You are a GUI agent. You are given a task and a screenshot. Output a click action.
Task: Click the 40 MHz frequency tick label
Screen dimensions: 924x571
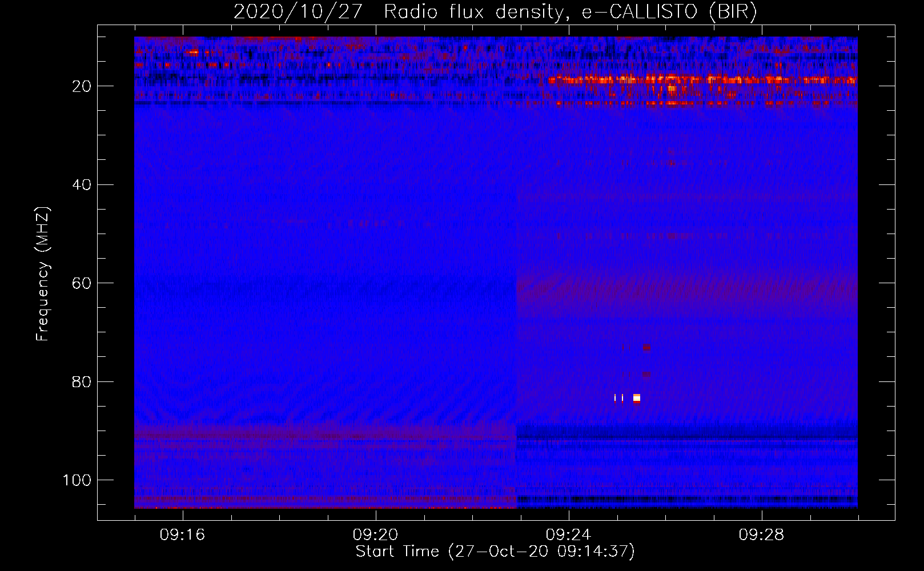[x=82, y=185]
